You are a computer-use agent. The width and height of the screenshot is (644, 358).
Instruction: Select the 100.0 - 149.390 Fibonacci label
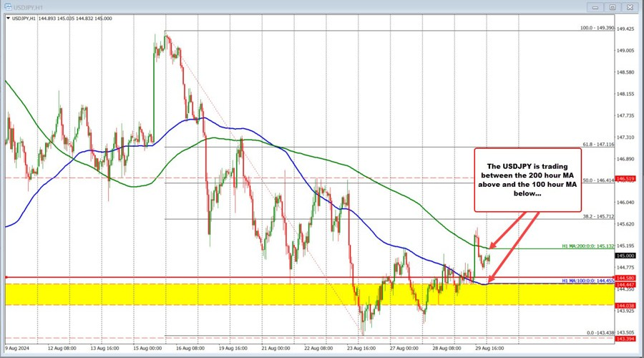tap(597, 28)
